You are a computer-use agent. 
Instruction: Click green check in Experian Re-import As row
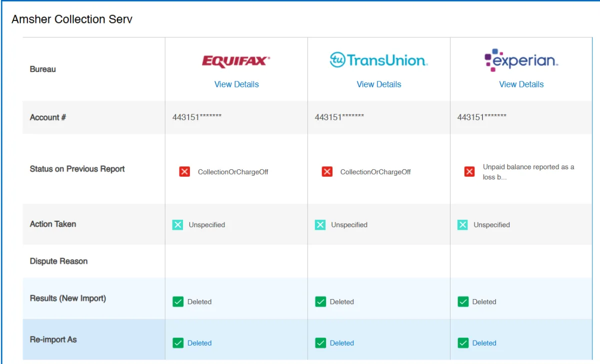point(463,343)
